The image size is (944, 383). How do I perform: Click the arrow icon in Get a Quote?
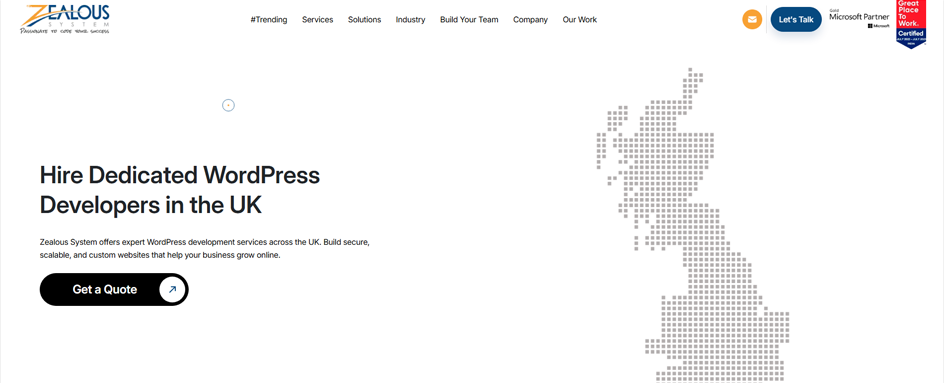172,290
